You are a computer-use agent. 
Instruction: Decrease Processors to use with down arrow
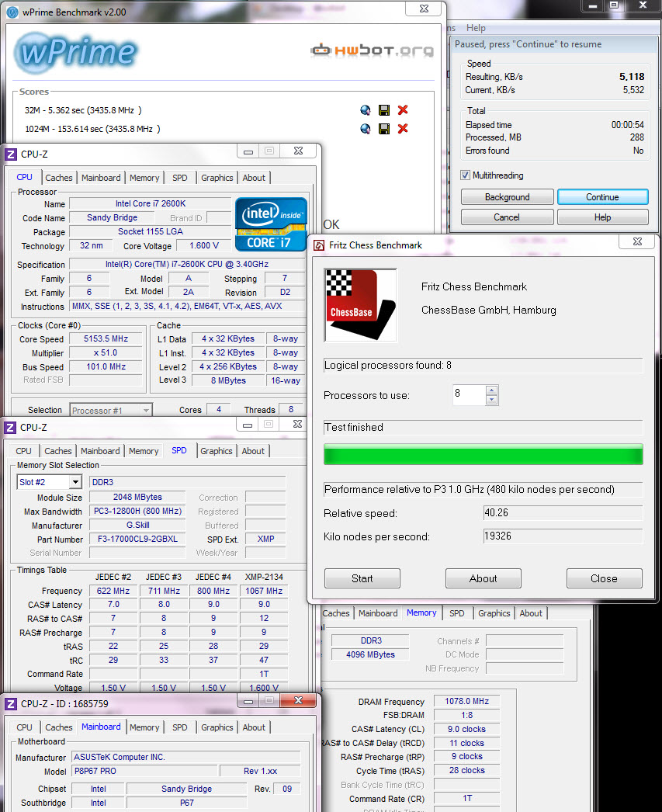click(x=492, y=400)
